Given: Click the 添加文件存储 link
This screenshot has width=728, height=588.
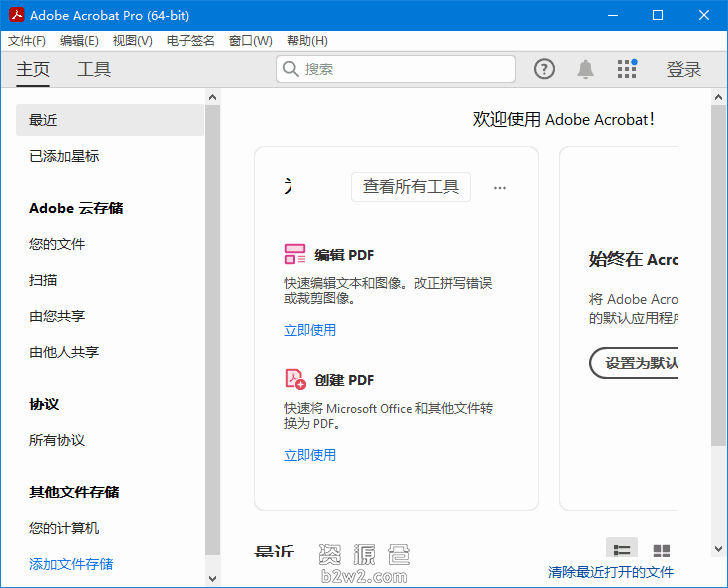Looking at the screenshot, I should tap(71, 564).
